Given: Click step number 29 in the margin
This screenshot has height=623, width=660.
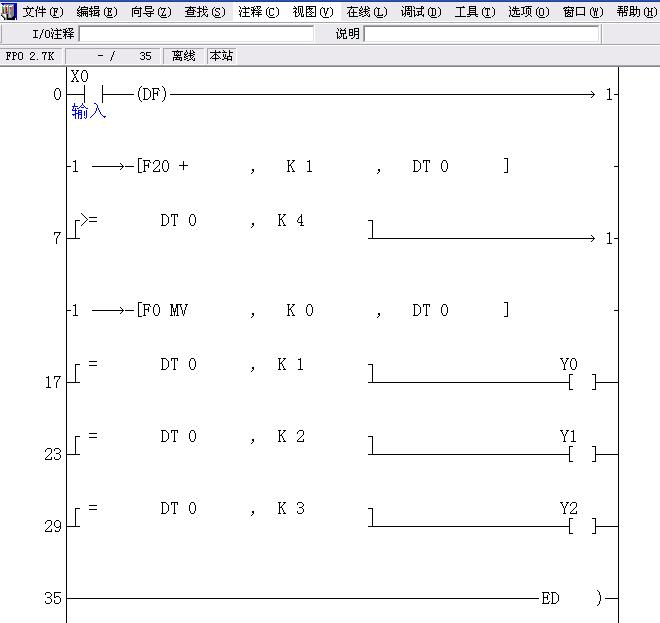Looking at the screenshot, I should click(x=53, y=526).
